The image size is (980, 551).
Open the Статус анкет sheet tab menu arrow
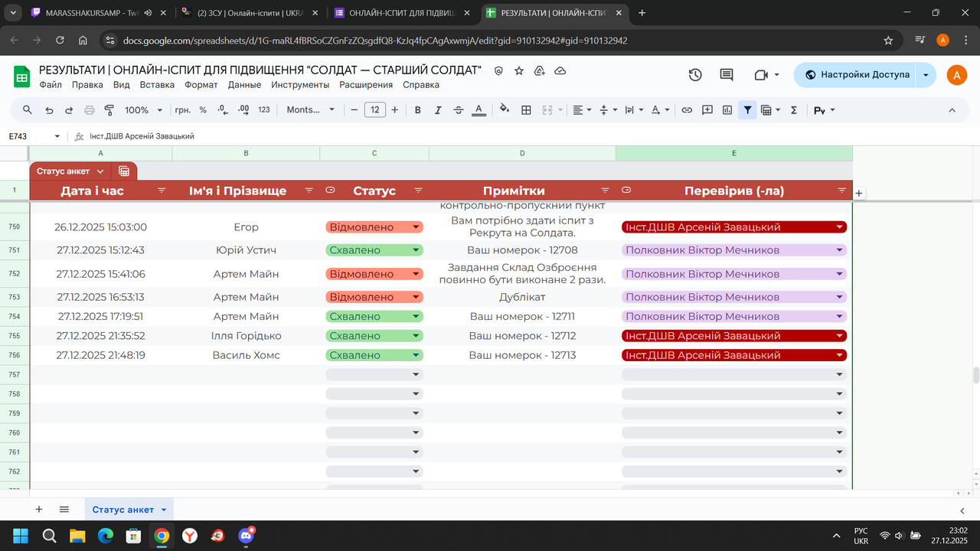pos(163,510)
